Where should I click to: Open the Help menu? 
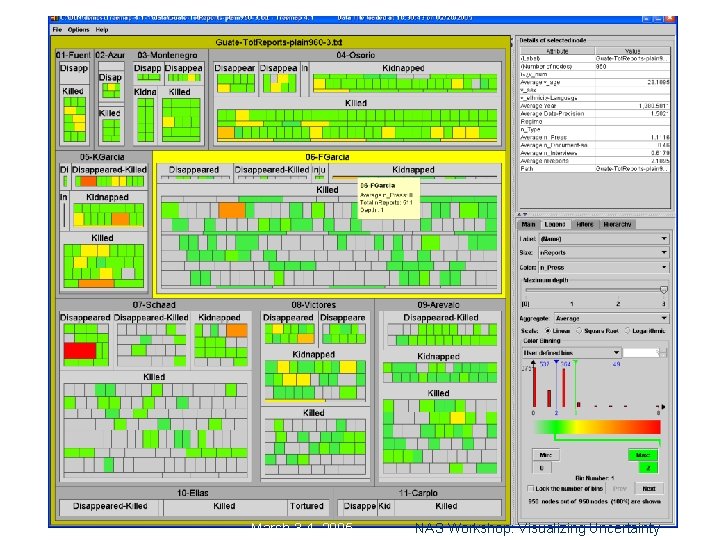(102, 30)
